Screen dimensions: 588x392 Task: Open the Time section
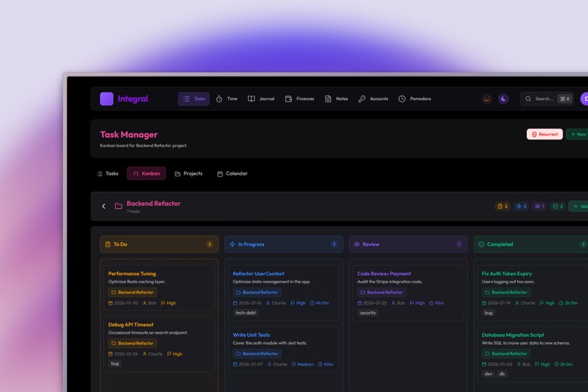pos(226,99)
